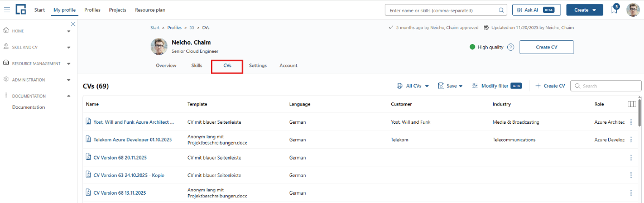
Task: Open row menu for Yost, Will and Funk CV
Action: coord(631,122)
